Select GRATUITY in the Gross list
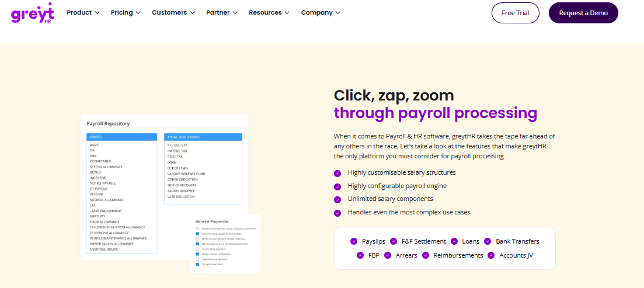644x288 pixels. (98, 216)
